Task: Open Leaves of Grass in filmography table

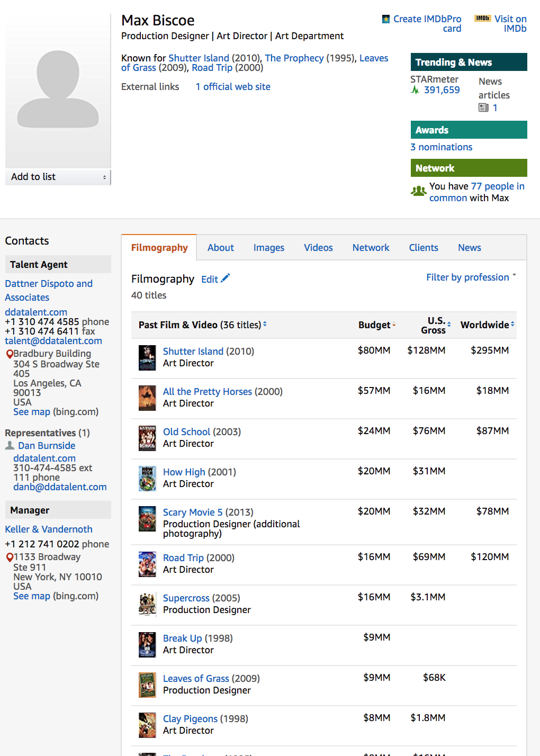Action: click(196, 679)
